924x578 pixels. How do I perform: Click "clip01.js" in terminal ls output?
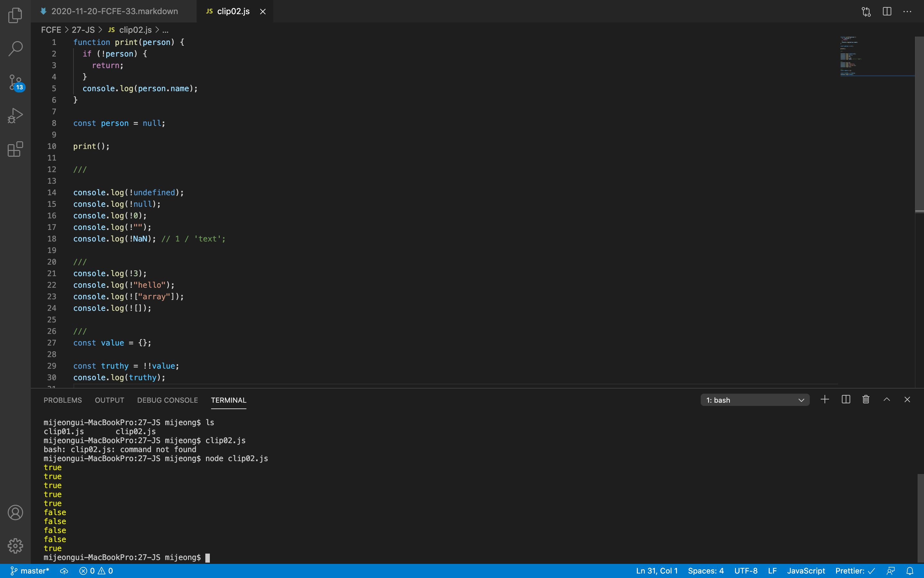[64, 432]
